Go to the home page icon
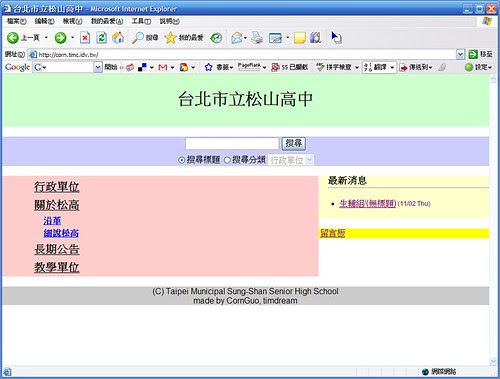The width and height of the screenshot is (500, 379). [118, 38]
